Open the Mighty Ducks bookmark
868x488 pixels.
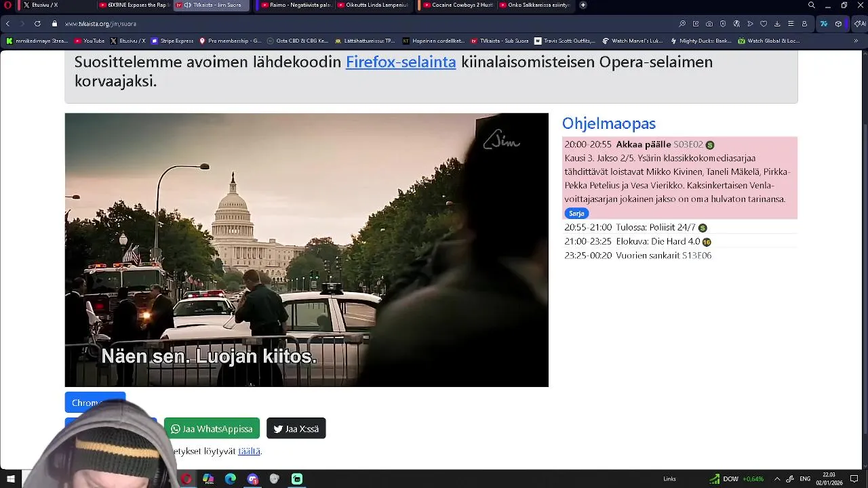[x=701, y=41]
